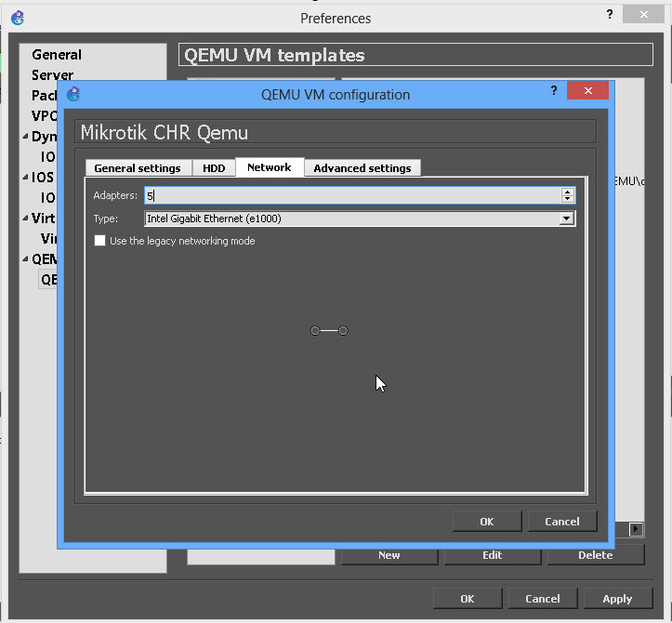672x623 pixels.
Task: Close the QEMU VM configuration dialog
Action: 587,90
